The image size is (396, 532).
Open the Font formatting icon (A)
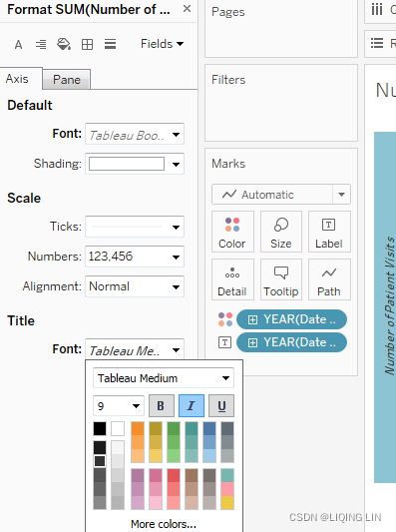(x=18, y=44)
